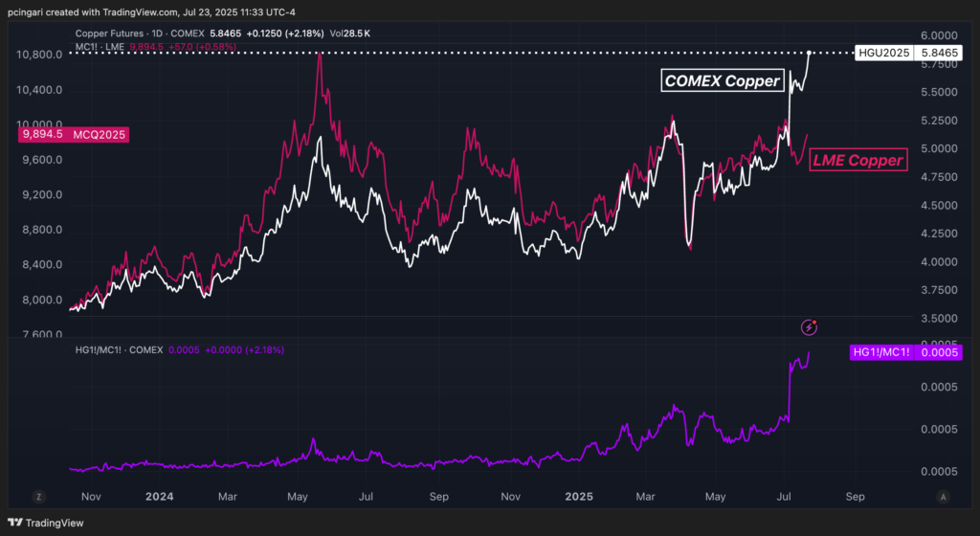
Task: Click the +57.0 (+0.58%) LME change value
Action: click(x=203, y=47)
